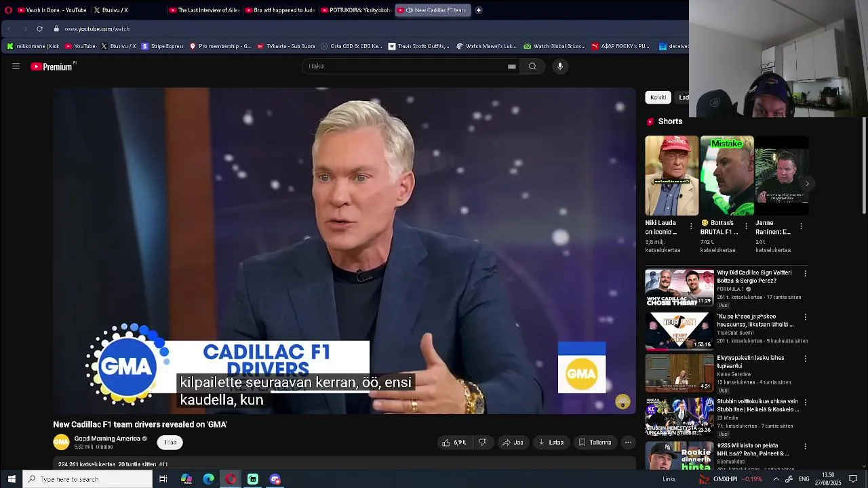Open more actions three-dot menu under video
The width and height of the screenshot is (868, 488).
[628, 443]
